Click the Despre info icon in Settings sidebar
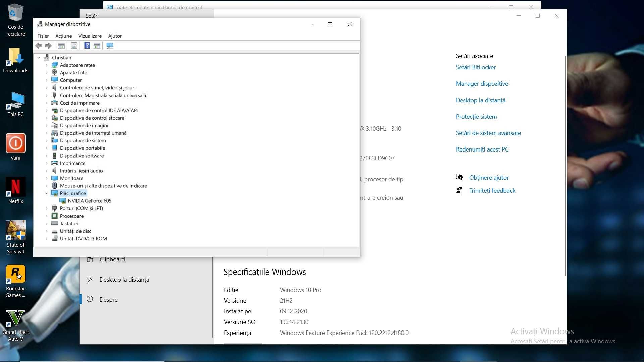 [90, 299]
